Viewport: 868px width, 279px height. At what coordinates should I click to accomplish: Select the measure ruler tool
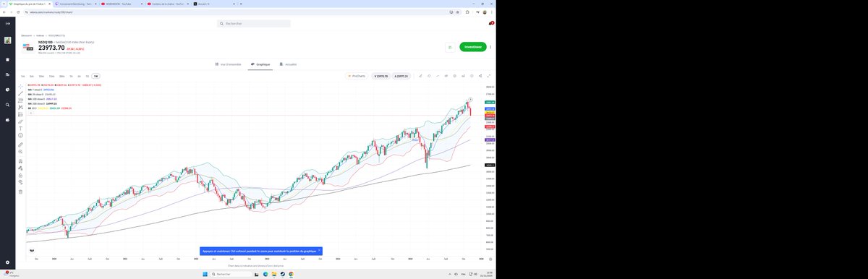(x=20, y=145)
